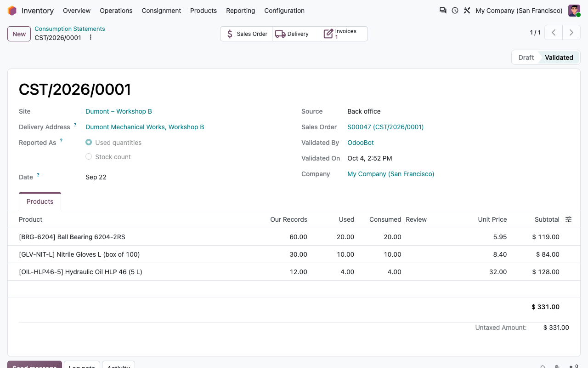The width and height of the screenshot is (588, 368).
Task: Open the Sales Order smart button
Action: (247, 34)
